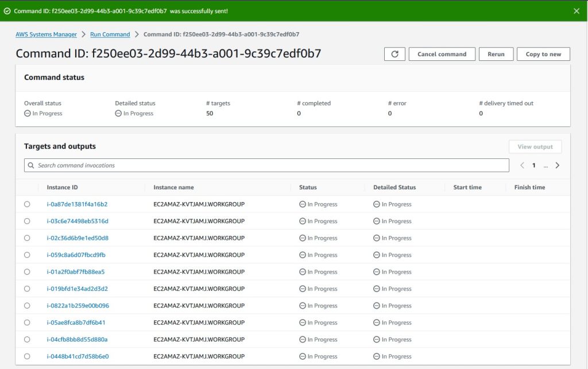Image resolution: width=588 pixels, height=369 pixels.
Task: Dismiss the green success notification banner
Action: 577,11
